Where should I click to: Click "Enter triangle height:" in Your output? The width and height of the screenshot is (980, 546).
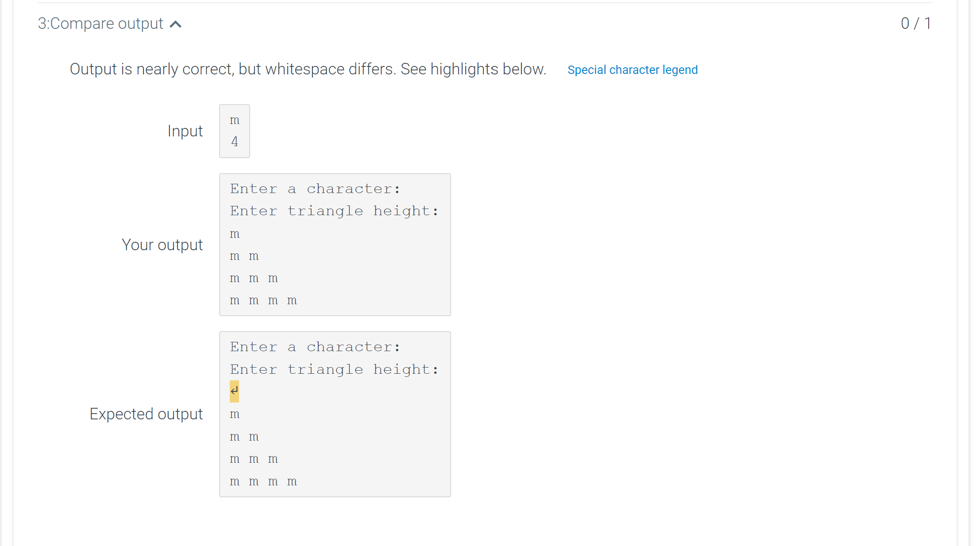[334, 211]
